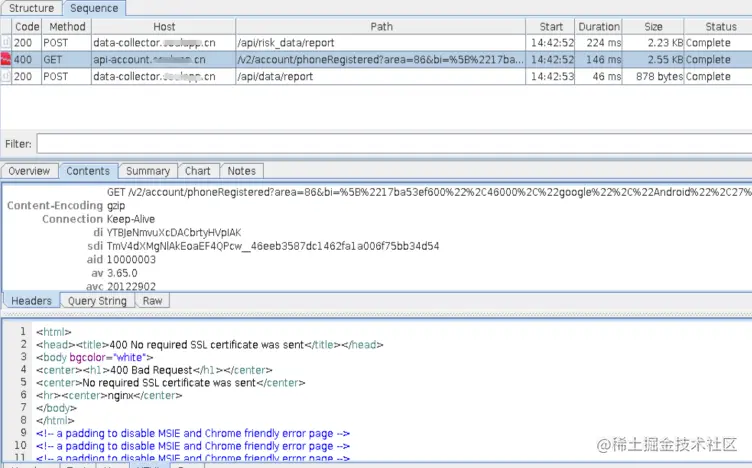Viewport: 752px width, 468px height.
Task: Sort by the Size column header
Action: [x=653, y=26]
